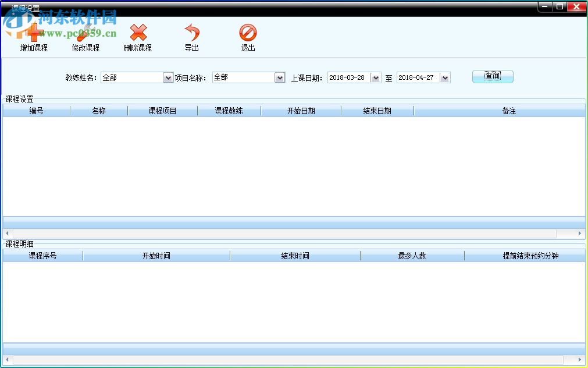Click the Delete Course (删除课程) red X icon
Image resolution: width=588 pixels, height=368 pixels.
(x=138, y=33)
